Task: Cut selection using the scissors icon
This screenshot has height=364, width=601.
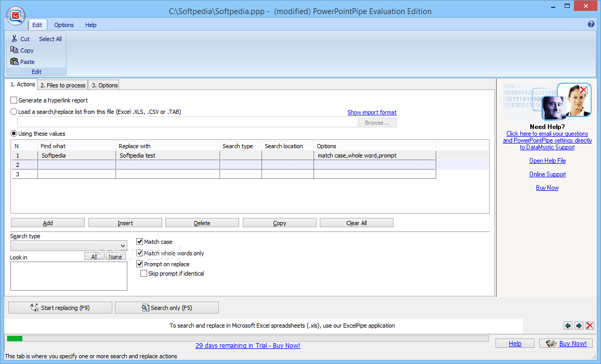Action: 14,38
